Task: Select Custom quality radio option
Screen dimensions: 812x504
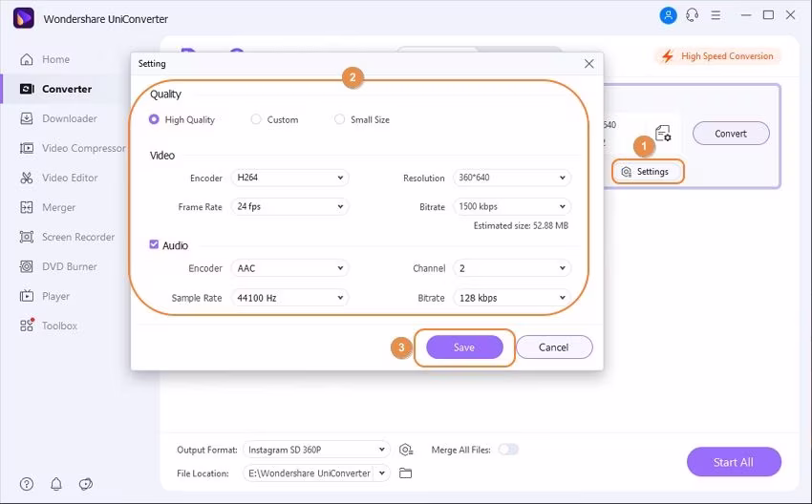Action: (x=256, y=119)
